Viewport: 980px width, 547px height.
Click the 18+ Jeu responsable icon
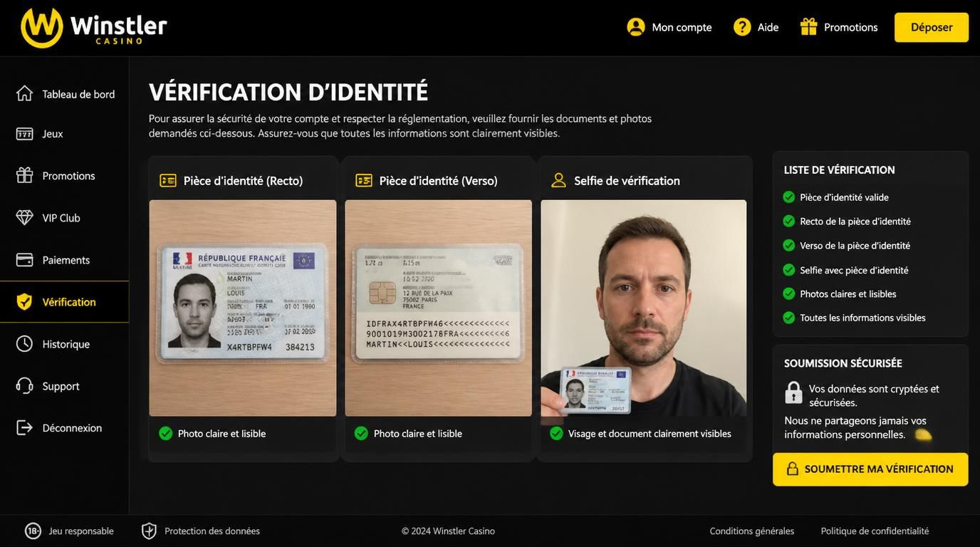[x=33, y=531]
